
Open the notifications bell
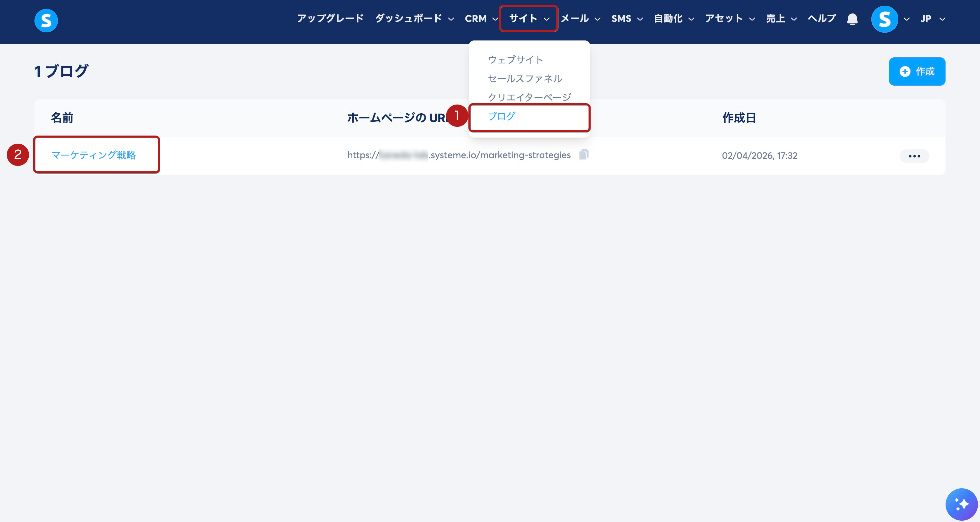pyautogui.click(x=852, y=19)
